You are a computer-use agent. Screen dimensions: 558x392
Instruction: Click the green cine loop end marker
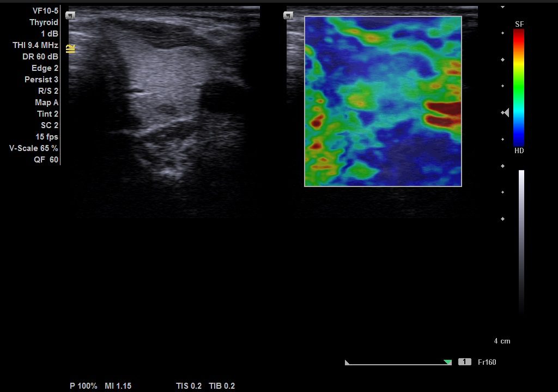coord(448,363)
